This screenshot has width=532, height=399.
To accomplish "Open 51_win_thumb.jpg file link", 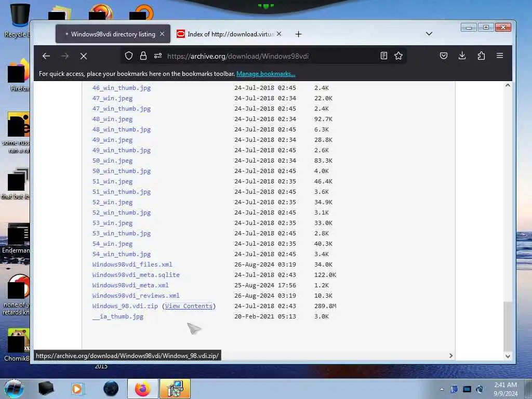I will (x=122, y=192).
